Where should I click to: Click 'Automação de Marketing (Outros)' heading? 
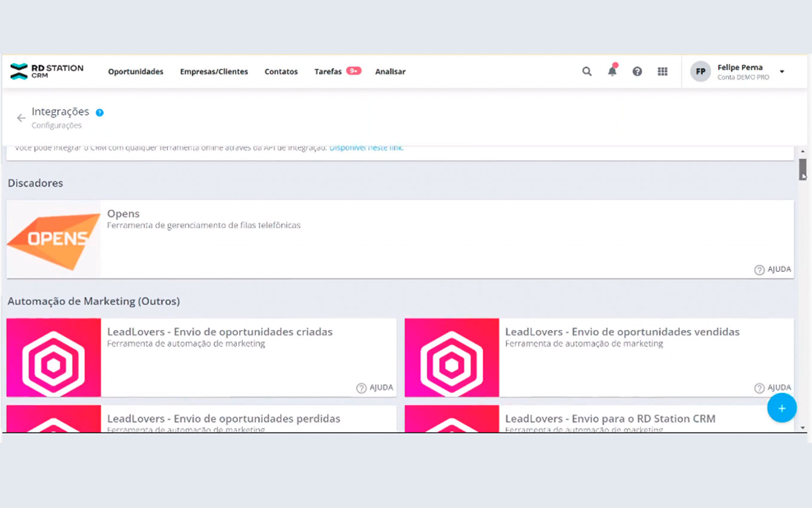pyautogui.click(x=94, y=301)
